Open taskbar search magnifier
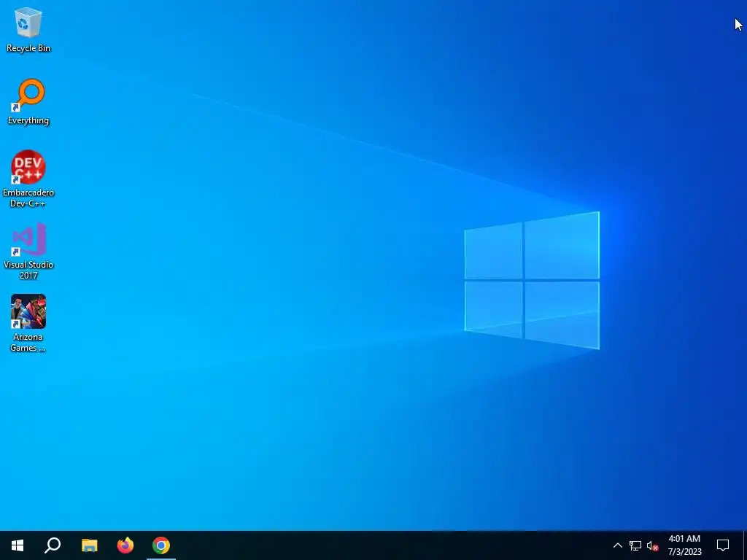The width and height of the screenshot is (747, 560). point(53,545)
